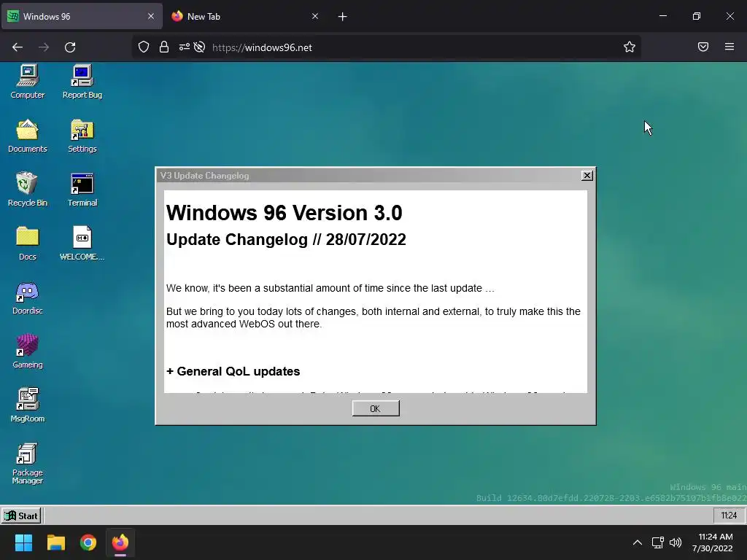Screen dimensions: 747x560
Task: Open the Windows 11 Start button
Action: click(23, 542)
